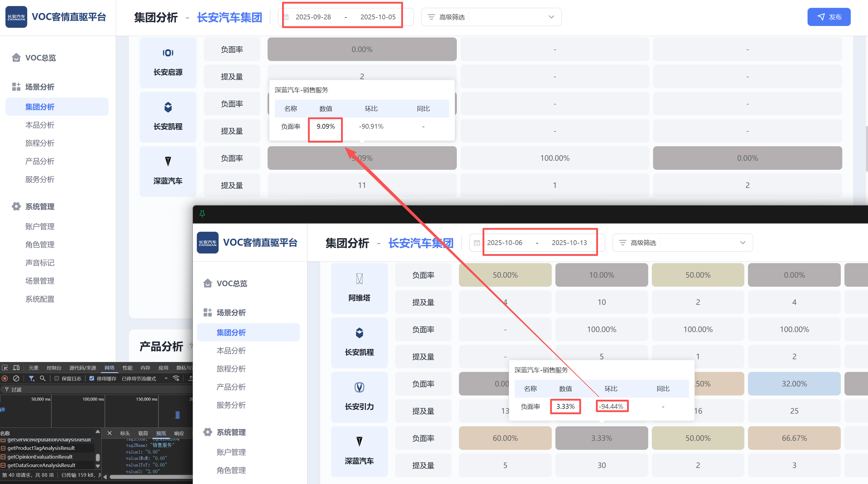Viewport: 868px width, 484px height.
Task: Toggle the device toolbar icon in DevTools
Action: 16,367
